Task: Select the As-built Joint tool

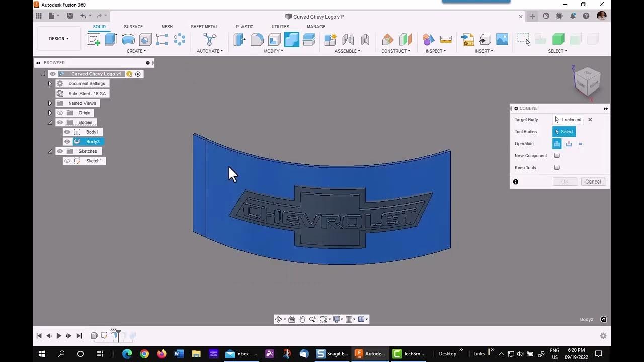Action: click(365, 39)
